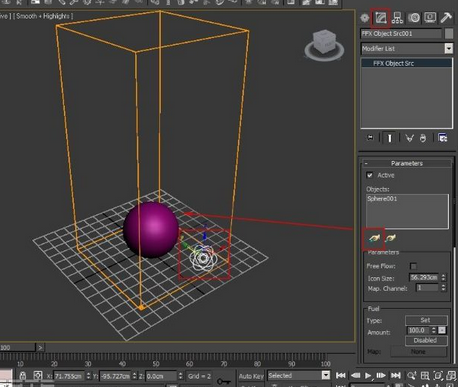The image size is (458, 387).
Task: Click the small square button beside Fuel Amount
Action: click(442, 330)
